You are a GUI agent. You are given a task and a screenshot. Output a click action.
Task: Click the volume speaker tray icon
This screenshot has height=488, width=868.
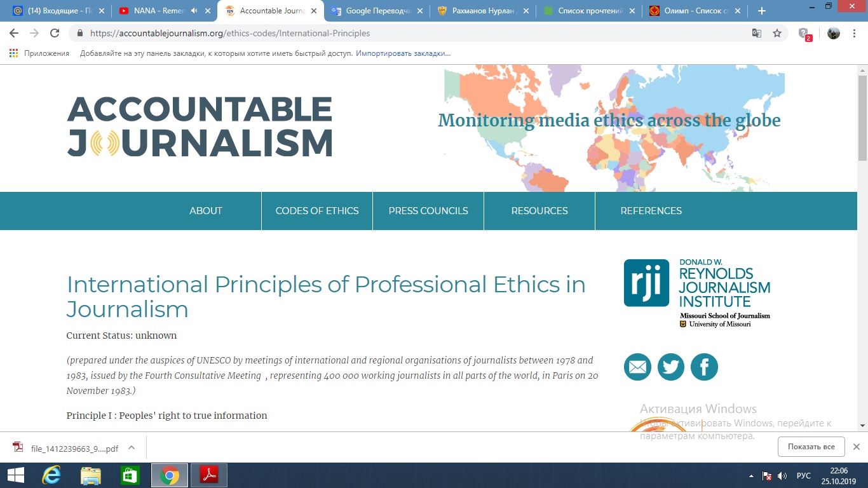(782, 475)
